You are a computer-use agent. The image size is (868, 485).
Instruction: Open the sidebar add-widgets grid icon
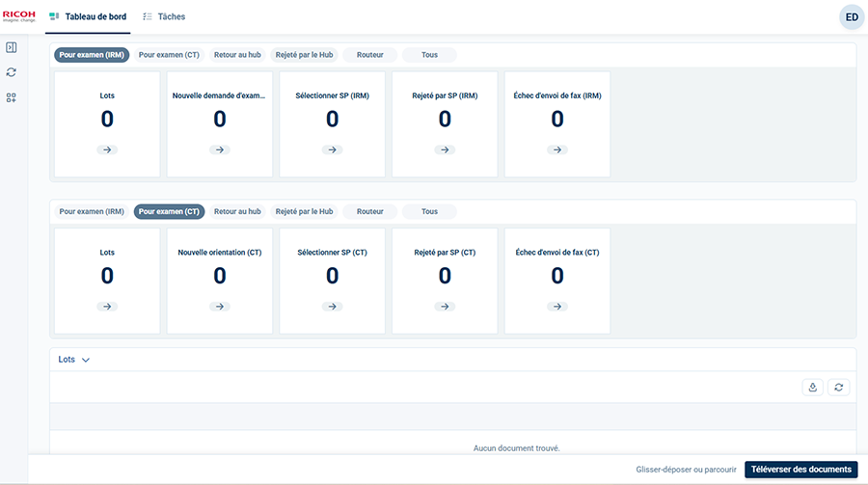click(12, 97)
